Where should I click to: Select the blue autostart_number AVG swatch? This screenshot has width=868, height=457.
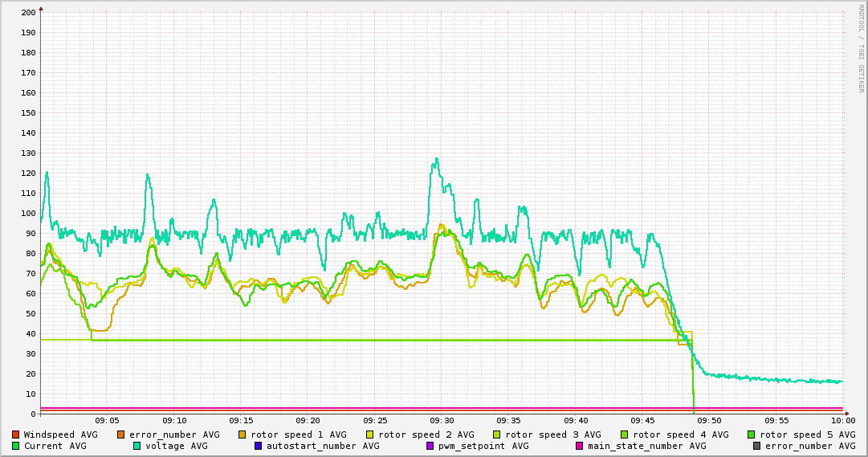259,446
